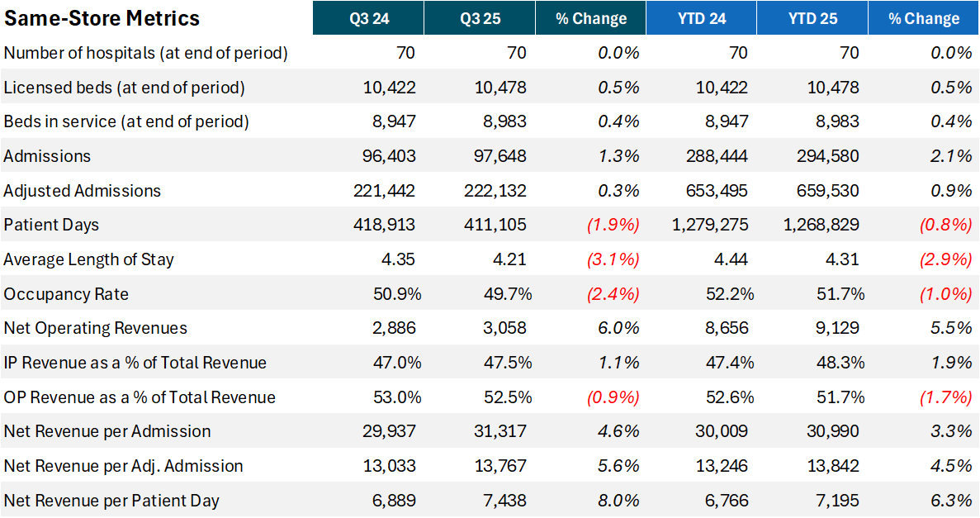Select the Admissions row label
This screenshot has width=980, height=518.
[x=48, y=156]
